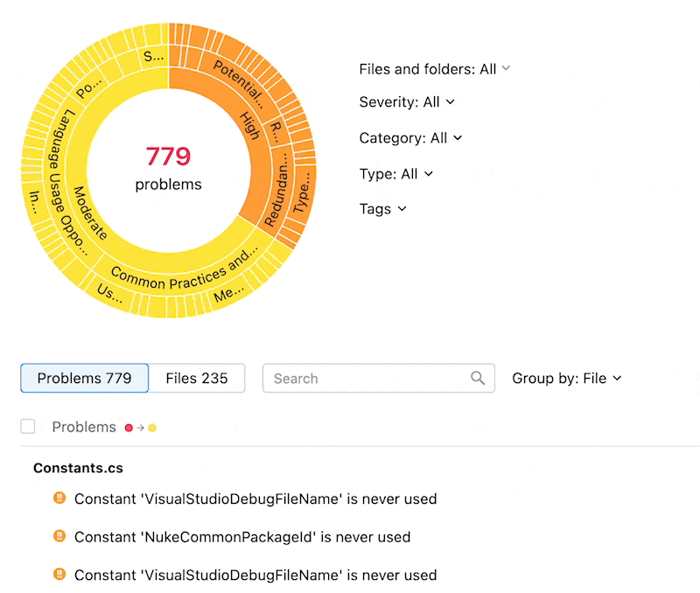The width and height of the screenshot is (700, 593).
Task: Click the yellow severity dot next to Problems
Action: (x=152, y=428)
